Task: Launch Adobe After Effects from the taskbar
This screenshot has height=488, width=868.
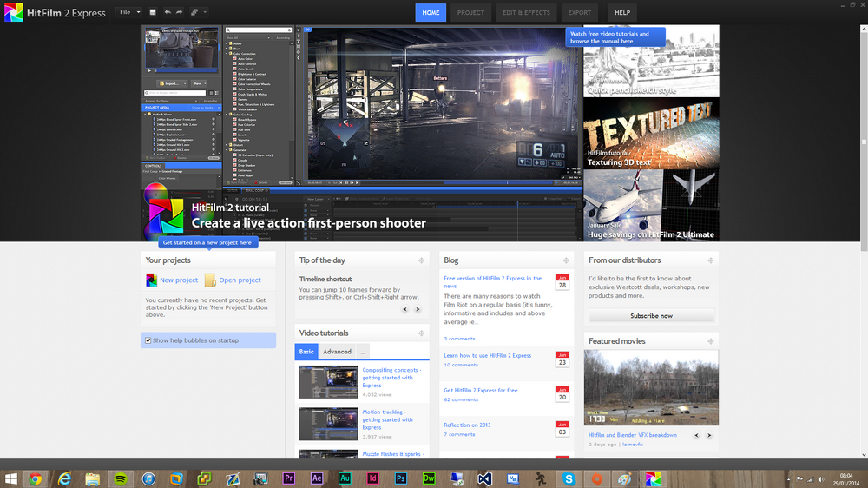Action: pyautogui.click(x=317, y=478)
